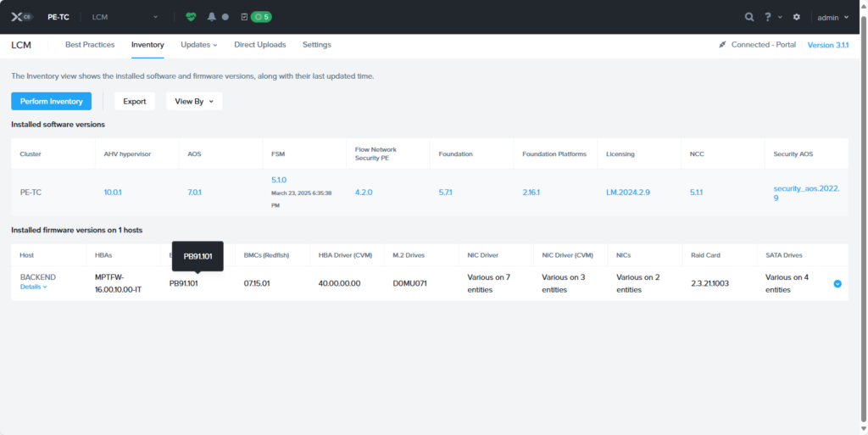Open the Updates tab menu

[198, 45]
